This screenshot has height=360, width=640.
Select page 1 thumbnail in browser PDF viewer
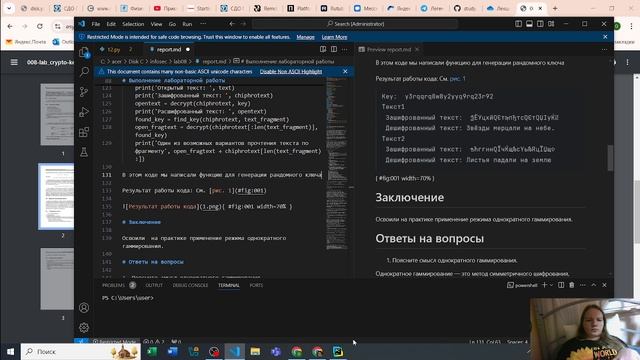point(57,114)
